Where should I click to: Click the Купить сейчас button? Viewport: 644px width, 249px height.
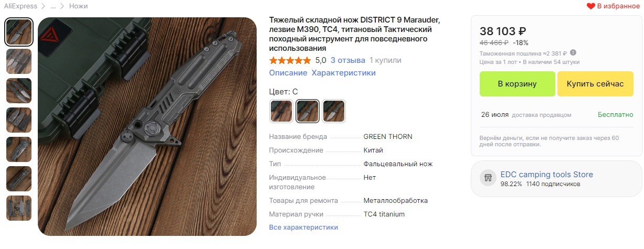596,84
